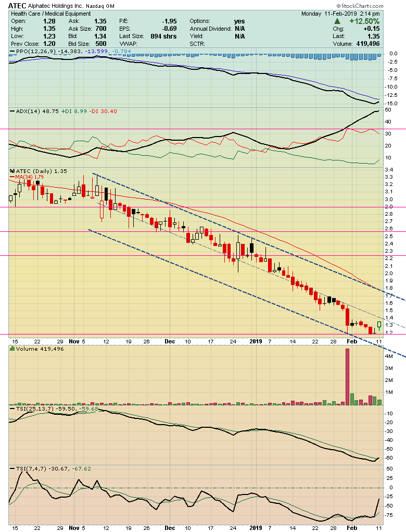Click the +12.50% percent change value
This screenshot has width=406, height=532.
364,21
